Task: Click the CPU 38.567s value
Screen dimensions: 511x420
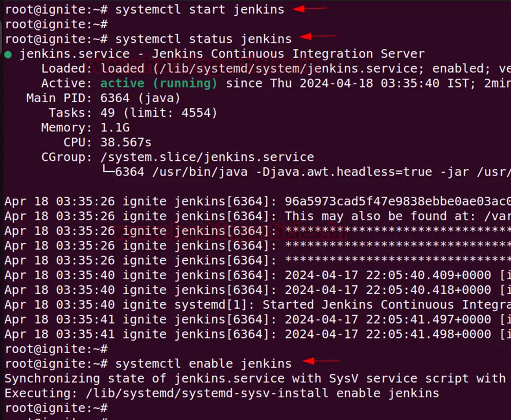Action: coord(126,142)
